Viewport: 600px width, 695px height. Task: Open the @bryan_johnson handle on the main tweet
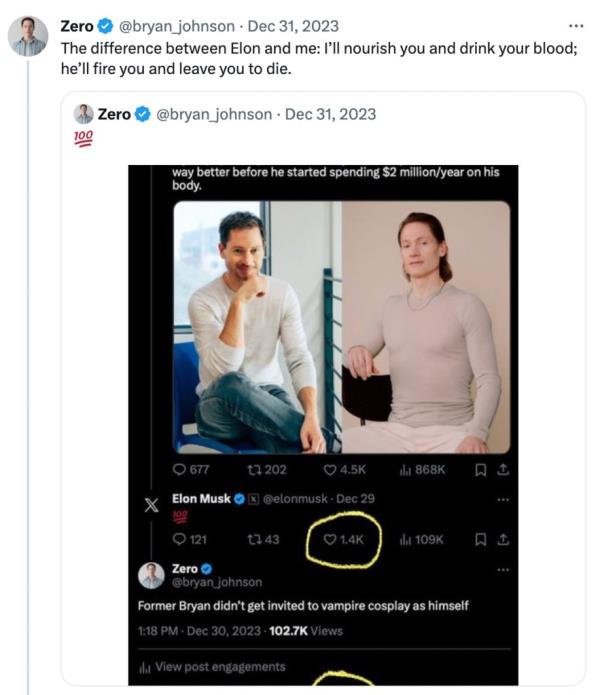pyautogui.click(x=177, y=26)
